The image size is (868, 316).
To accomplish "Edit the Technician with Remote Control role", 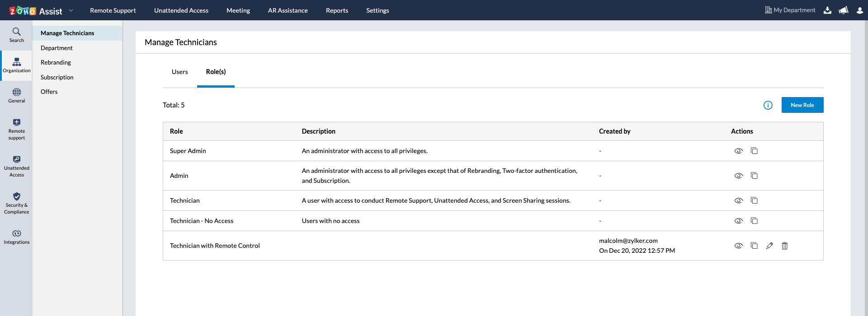I will (x=769, y=246).
